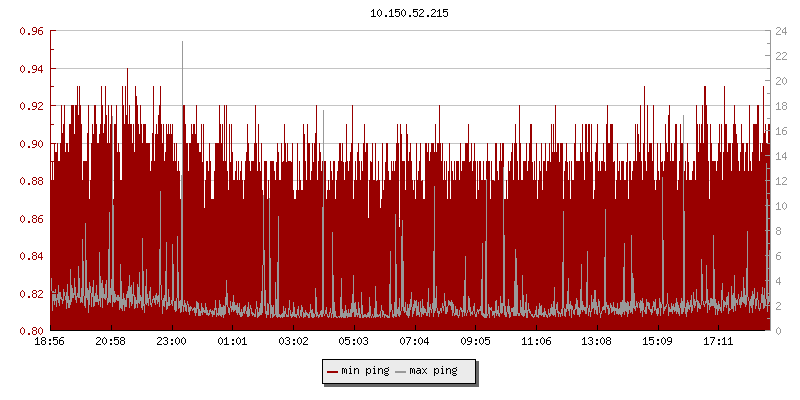
Task: Click the 0.96 value on left axis
Action: (31, 31)
